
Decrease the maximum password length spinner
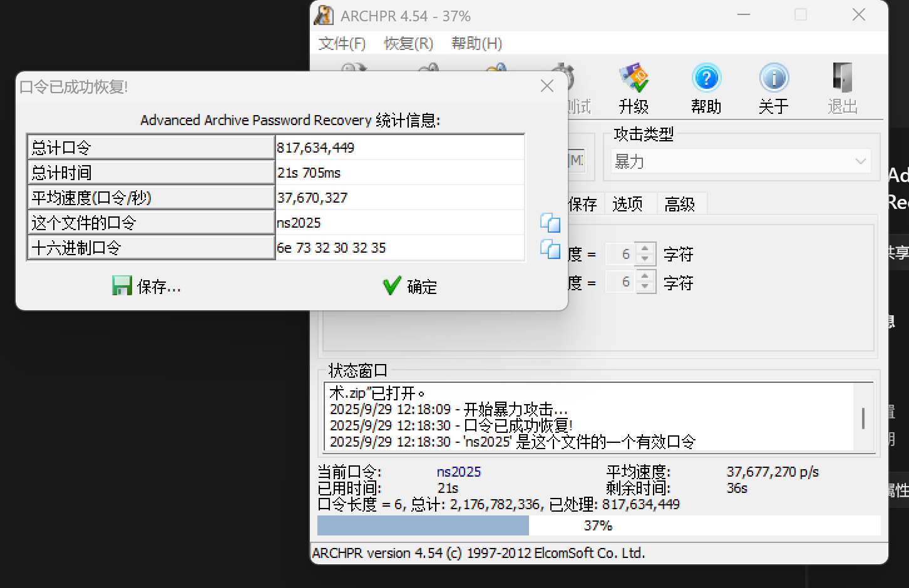645,287
